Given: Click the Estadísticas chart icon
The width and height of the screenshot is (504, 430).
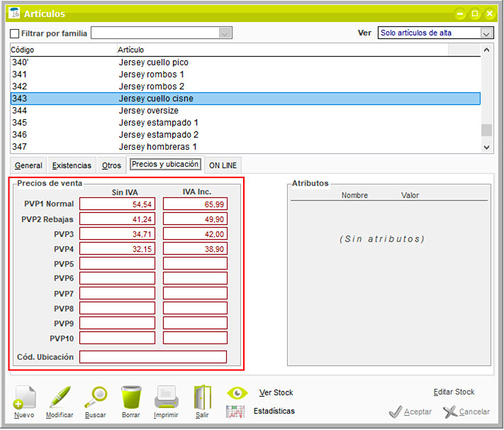Looking at the screenshot, I should click(235, 412).
